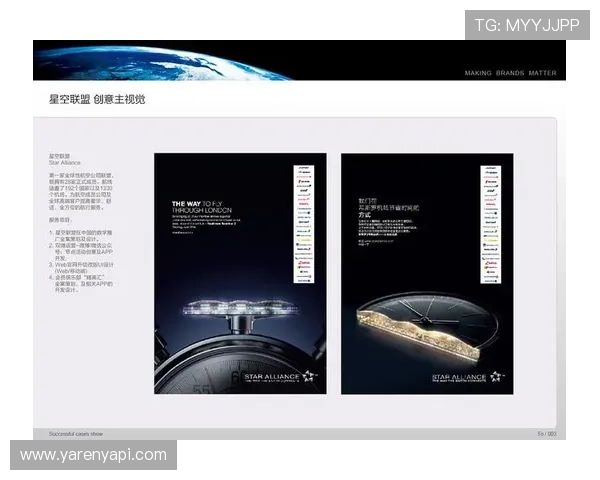Click the 服务项目 label in the sidebar
This screenshot has height=480, width=600.
coord(60,220)
